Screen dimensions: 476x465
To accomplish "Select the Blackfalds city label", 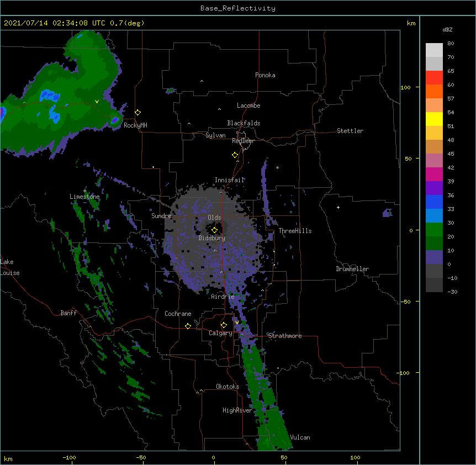I will (244, 123).
